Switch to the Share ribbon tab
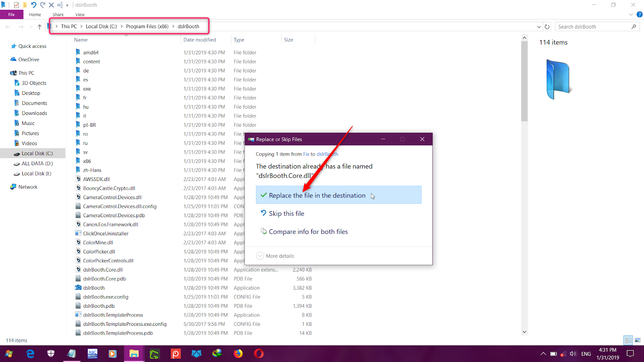This screenshot has height=362, width=644. [x=58, y=14]
